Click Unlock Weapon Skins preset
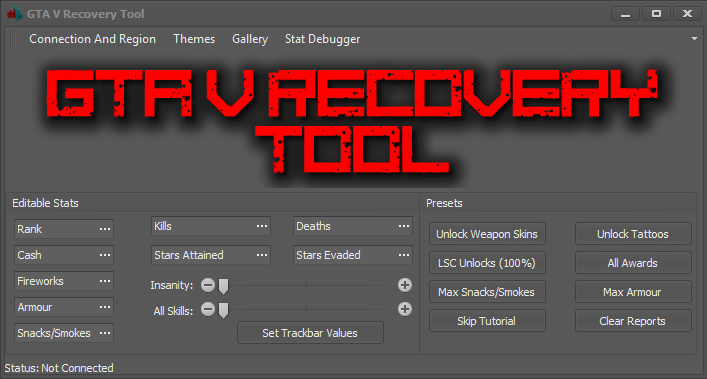Viewport: 707px width, 379px height. point(487,234)
